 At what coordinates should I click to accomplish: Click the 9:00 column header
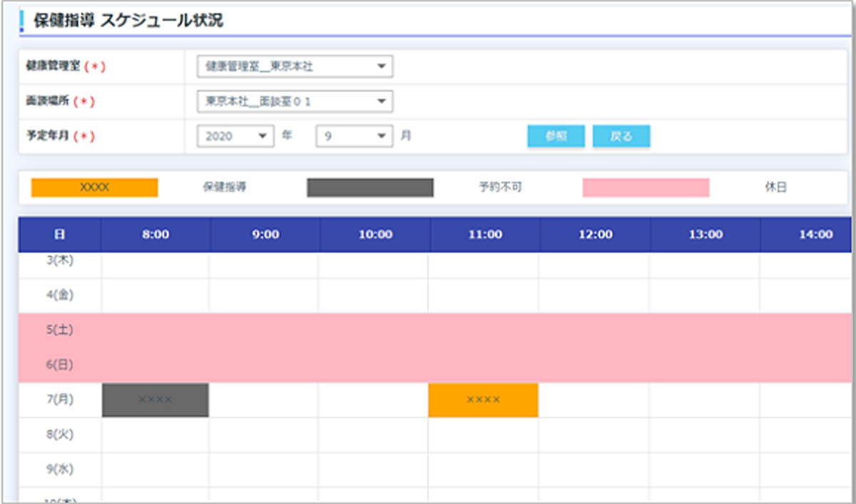(265, 235)
